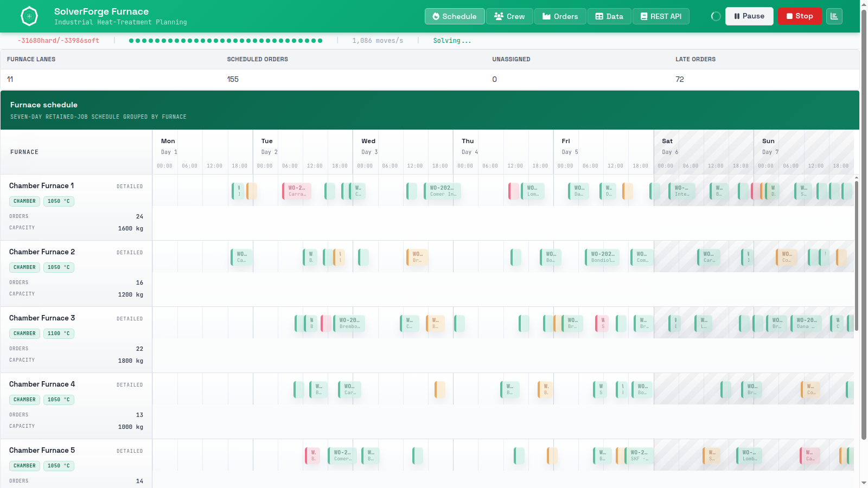Click the 1000 kg capacity of Chamber Furnace 4
The width and height of the screenshot is (868, 488).
tap(131, 427)
